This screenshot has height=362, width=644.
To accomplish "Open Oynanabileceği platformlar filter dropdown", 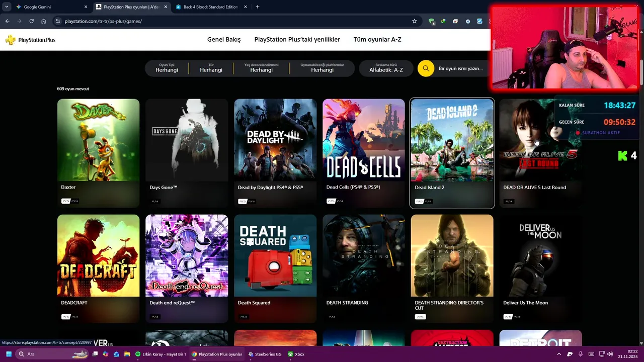I will (322, 68).
